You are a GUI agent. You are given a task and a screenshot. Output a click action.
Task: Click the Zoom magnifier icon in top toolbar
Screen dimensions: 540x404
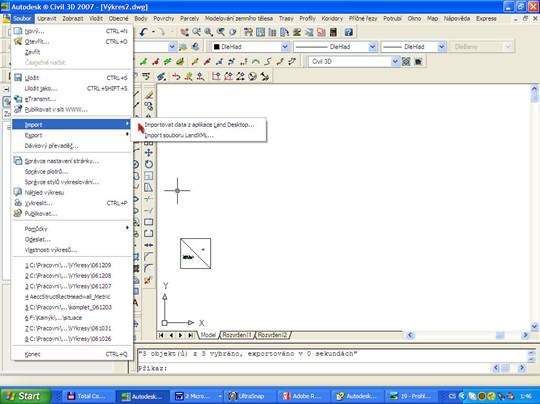[x=208, y=32]
